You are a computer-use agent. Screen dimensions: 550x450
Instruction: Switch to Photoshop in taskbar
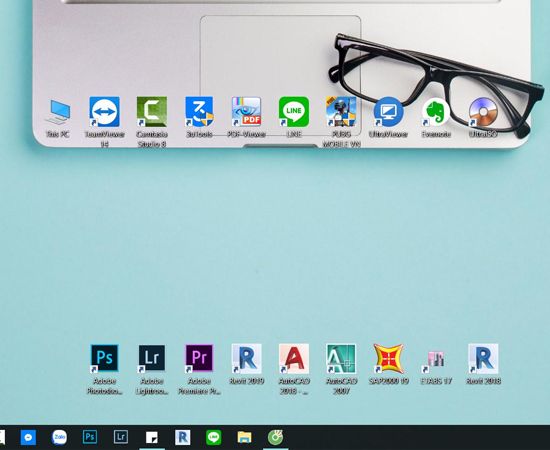[x=90, y=437]
